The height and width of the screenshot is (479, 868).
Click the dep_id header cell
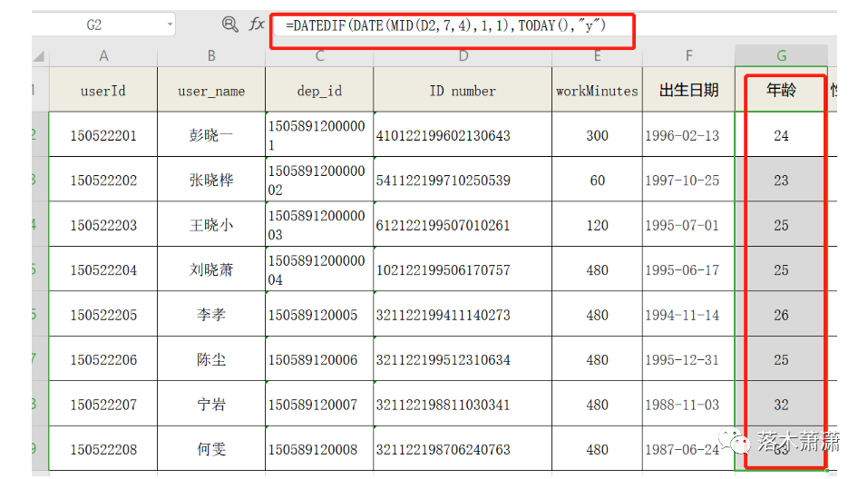pyautogui.click(x=319, y=90)
